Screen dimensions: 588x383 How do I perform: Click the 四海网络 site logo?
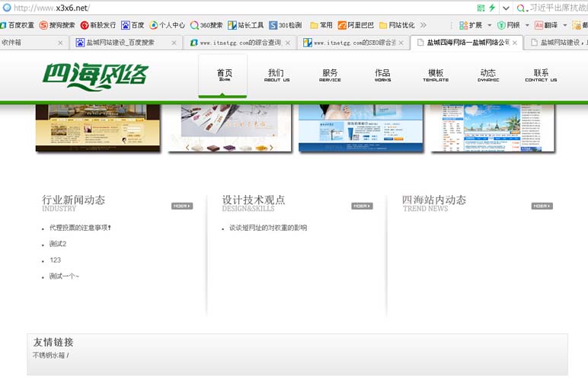(94, 75)
